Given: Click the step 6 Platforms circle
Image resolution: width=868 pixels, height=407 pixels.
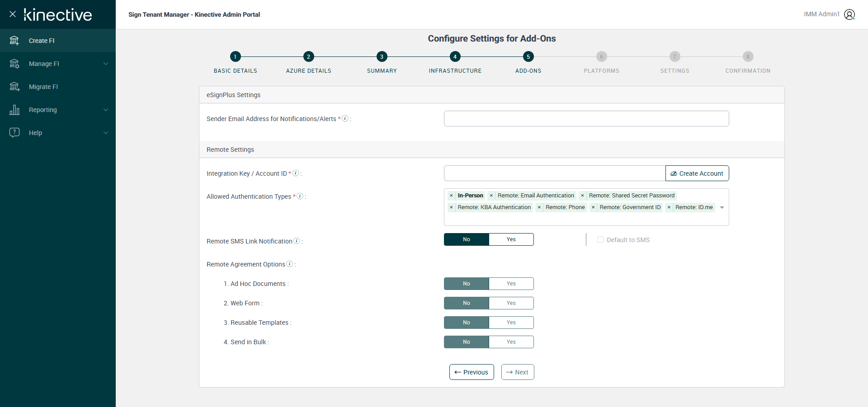Looking at the screenshot, I should coord(601,56).
